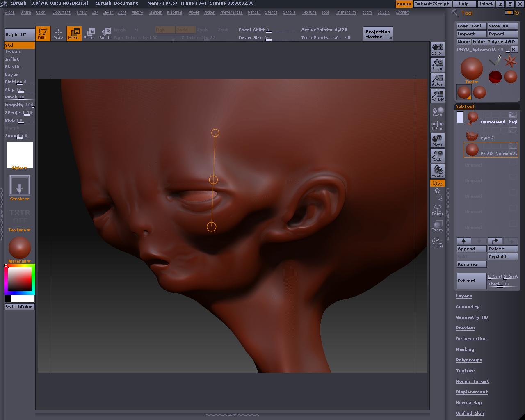The width and height of the screenshot is (525, 420).
Task: Select the Rotate mode icon in top shelf
Action: coord(105,34)
